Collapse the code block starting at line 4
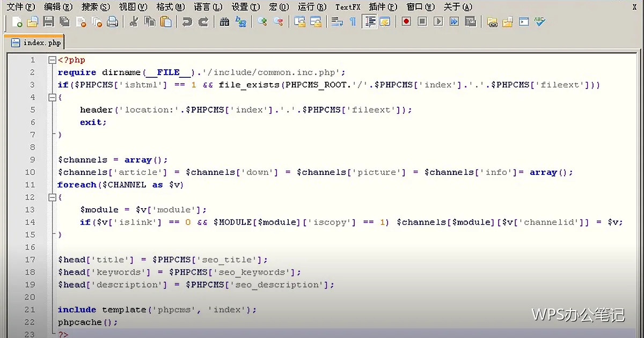 click(x=52, y=98)
